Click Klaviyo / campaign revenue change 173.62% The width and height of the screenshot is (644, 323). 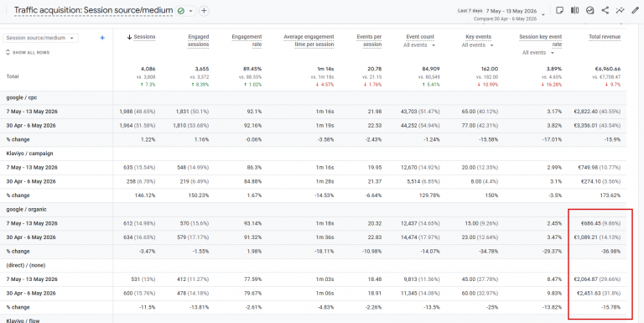tap(611, 195)
